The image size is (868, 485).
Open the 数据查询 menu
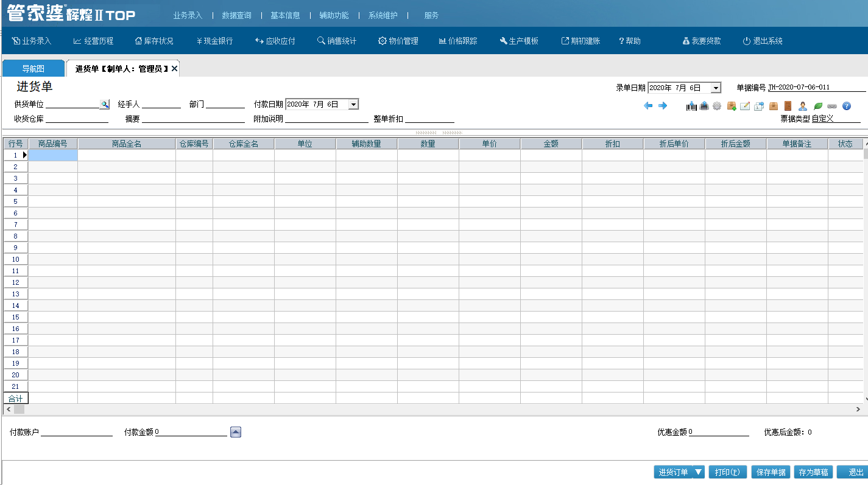point(236,15)
